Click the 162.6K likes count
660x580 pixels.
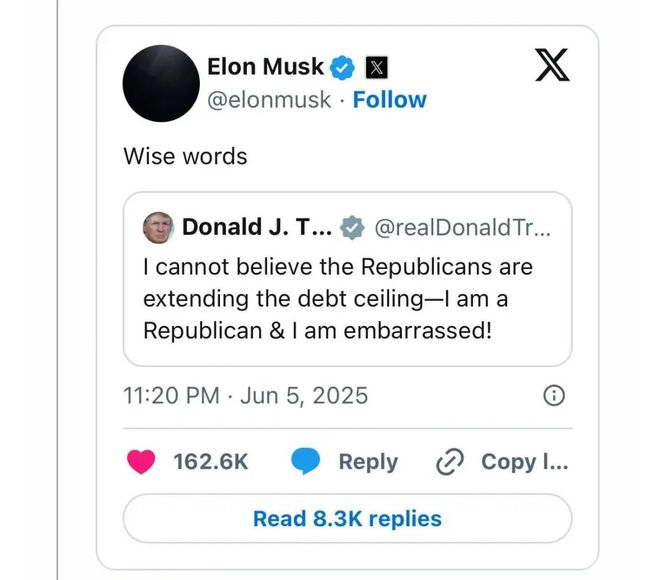pyautogui.click(x=210, y=462)
